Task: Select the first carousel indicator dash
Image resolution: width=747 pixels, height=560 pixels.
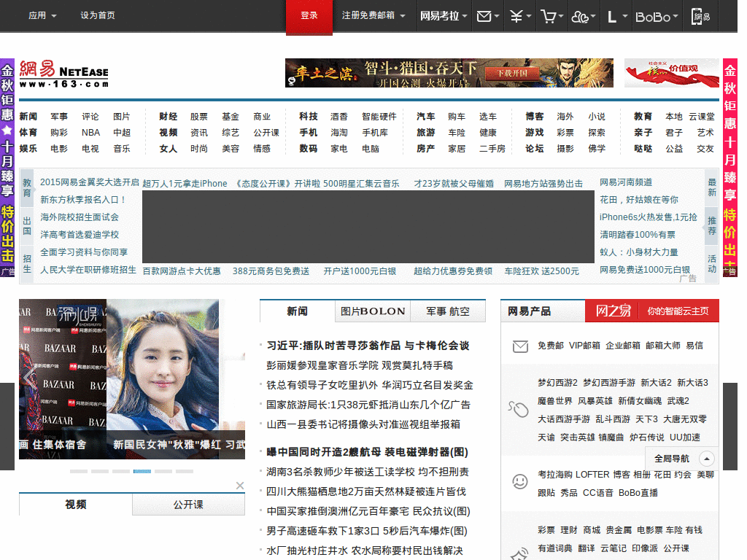Action: [x=79, y=472]
